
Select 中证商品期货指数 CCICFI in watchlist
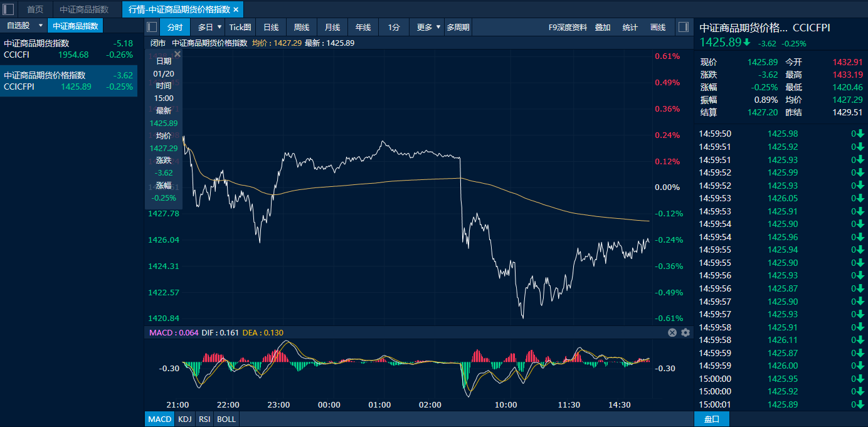click(x=68, y=49)
